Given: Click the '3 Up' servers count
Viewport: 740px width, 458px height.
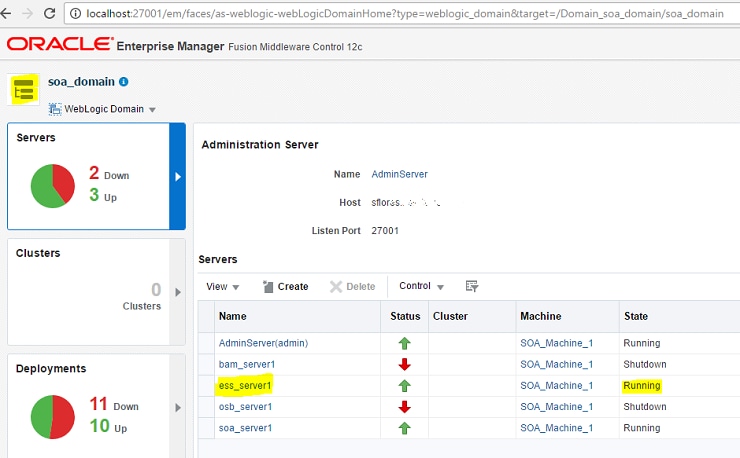Looking at the screenshot, I should pos(103,195).
